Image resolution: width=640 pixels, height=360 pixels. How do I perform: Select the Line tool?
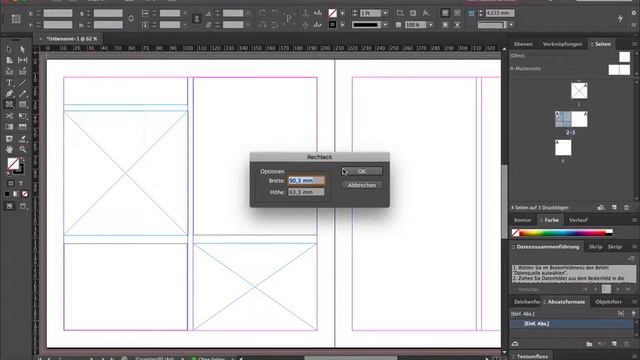22,83
